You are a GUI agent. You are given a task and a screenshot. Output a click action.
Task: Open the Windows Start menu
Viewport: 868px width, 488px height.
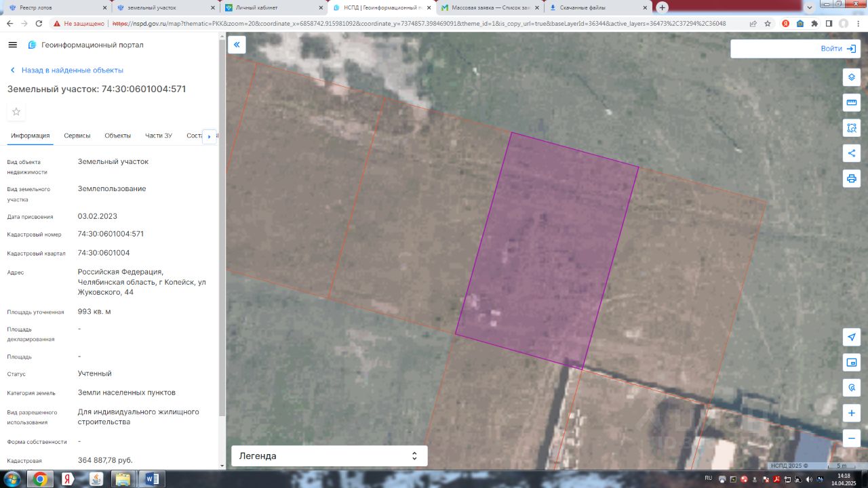click(13, 479)
